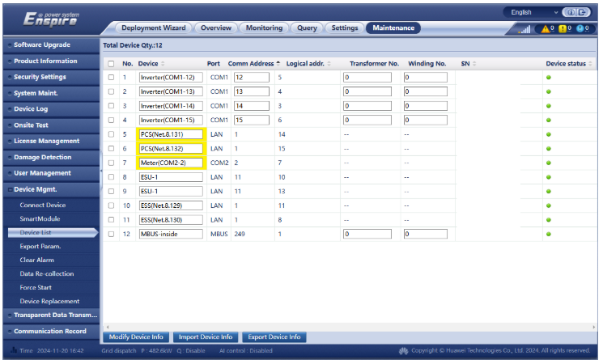Expand the Communication Record sidebar section

pyautogui.click(x=49, y=331)
